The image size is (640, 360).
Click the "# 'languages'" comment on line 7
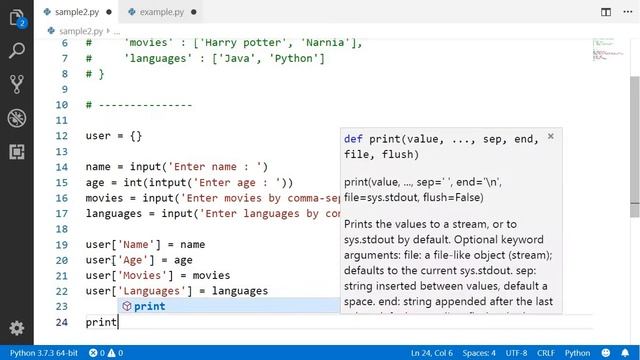tap(205, 58)
